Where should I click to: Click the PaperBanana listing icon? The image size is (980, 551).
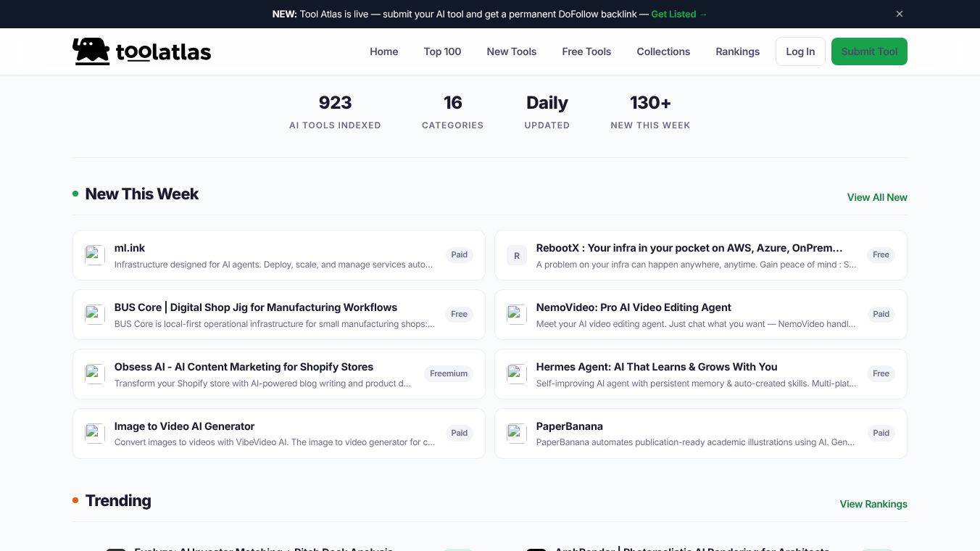coord(517,434)
